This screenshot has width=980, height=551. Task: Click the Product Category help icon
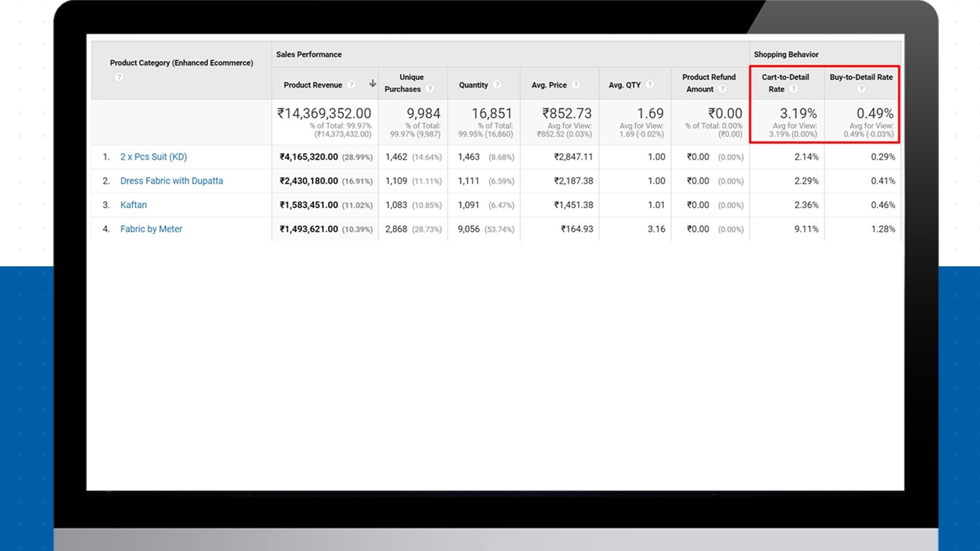point(119,77)
